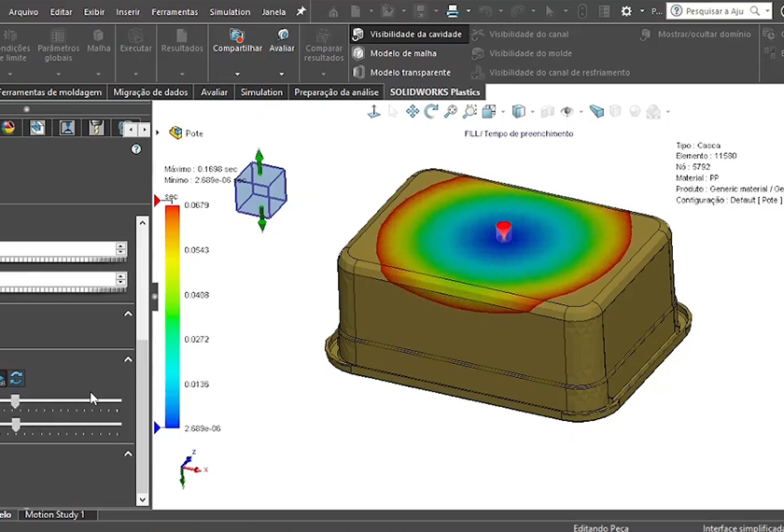Click the hourglass results tab icon

click(66, 128)
